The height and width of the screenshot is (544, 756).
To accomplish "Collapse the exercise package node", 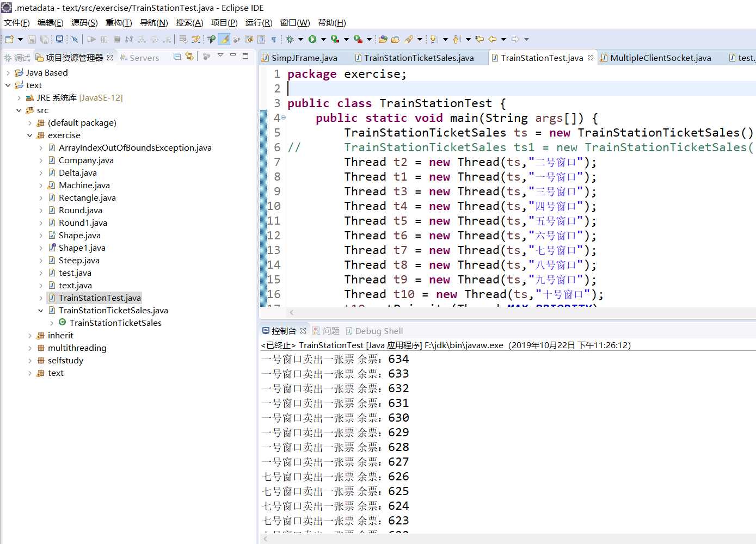I will (30, 135).
